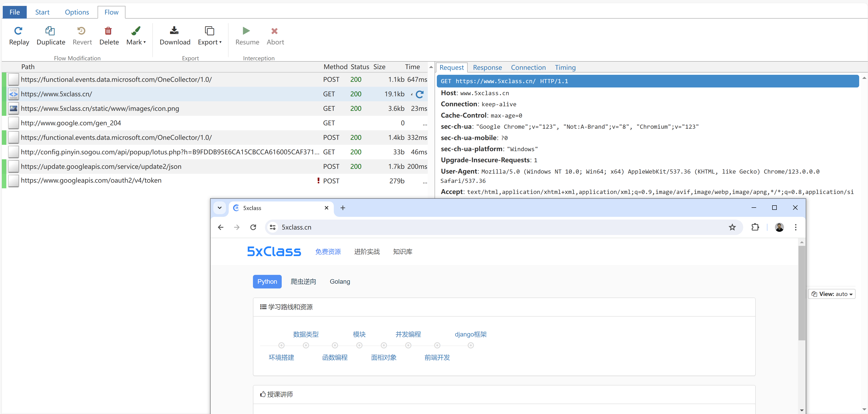Click HTML icon of www.5xclass.cn flow
The image size is (868, 414).
[14, 94]
